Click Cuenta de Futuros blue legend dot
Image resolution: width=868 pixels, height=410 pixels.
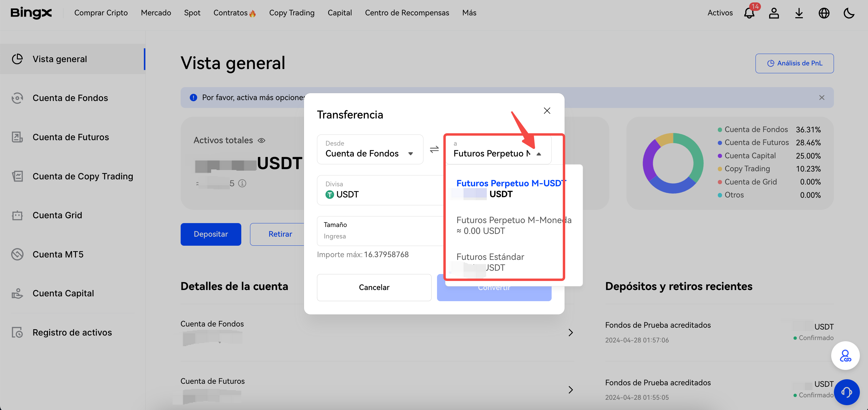coord(720,143)
